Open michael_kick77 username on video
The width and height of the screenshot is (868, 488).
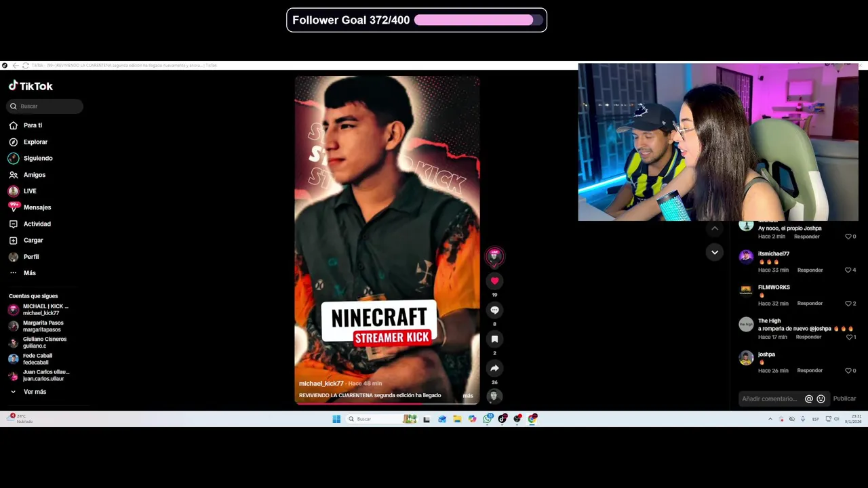(321, 384)
